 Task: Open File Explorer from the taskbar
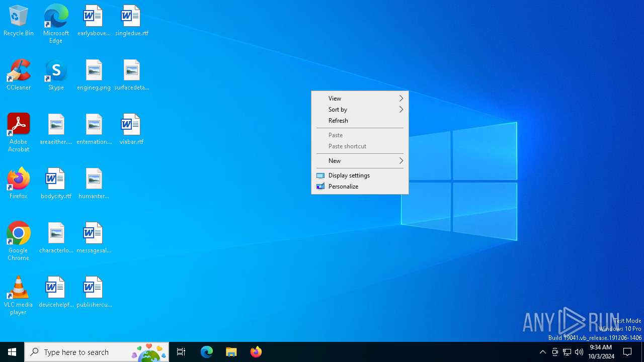[231, 352]
